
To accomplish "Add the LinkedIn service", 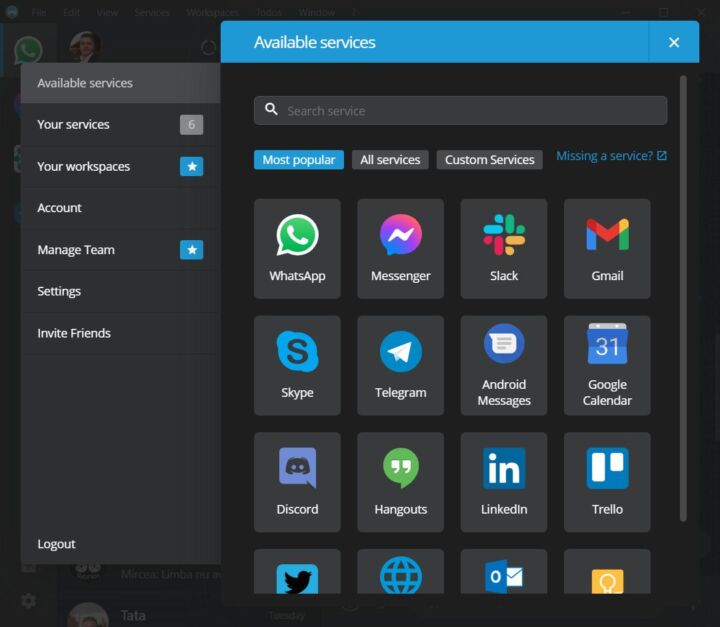I will tap(504, 482).
